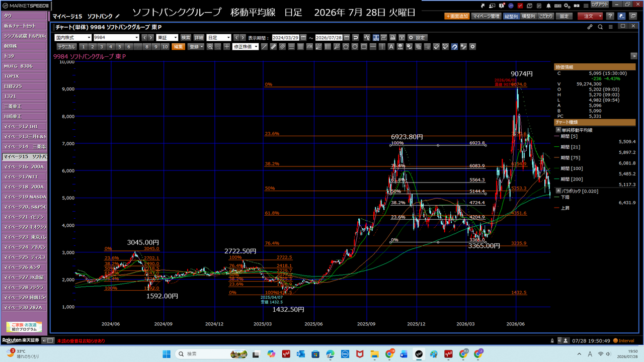Viewport: 644px width, 362px height.
Task: Select technical preset number 5
Action: click(x=120, y=47)
